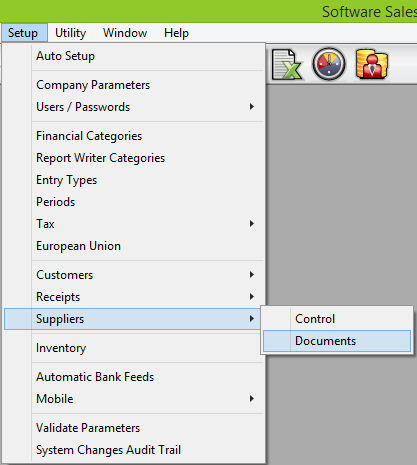This screenshot has width=417, height=465.
Task: Expand the Users / Passwords submenu arrow
Action: click(x=252, y=107)
